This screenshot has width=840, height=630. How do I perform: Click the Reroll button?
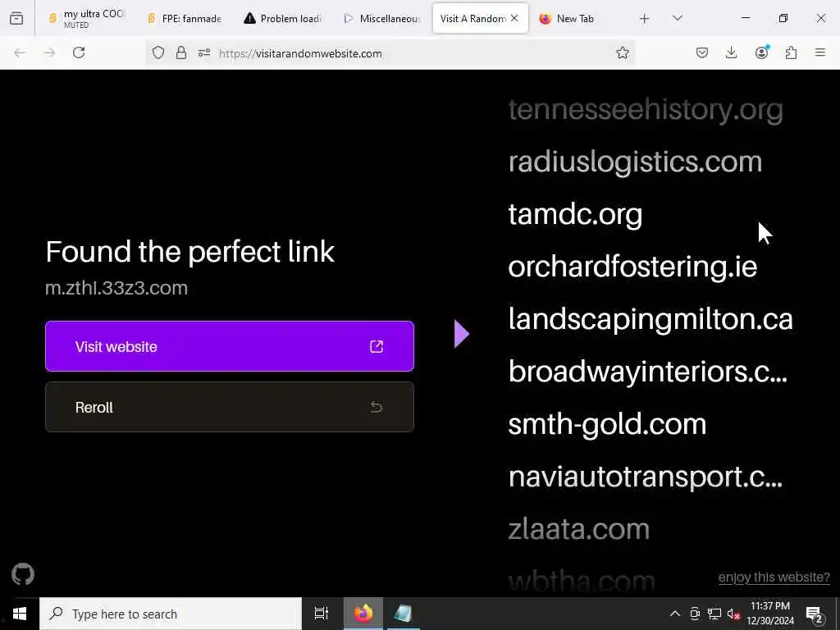coord(230,407)
